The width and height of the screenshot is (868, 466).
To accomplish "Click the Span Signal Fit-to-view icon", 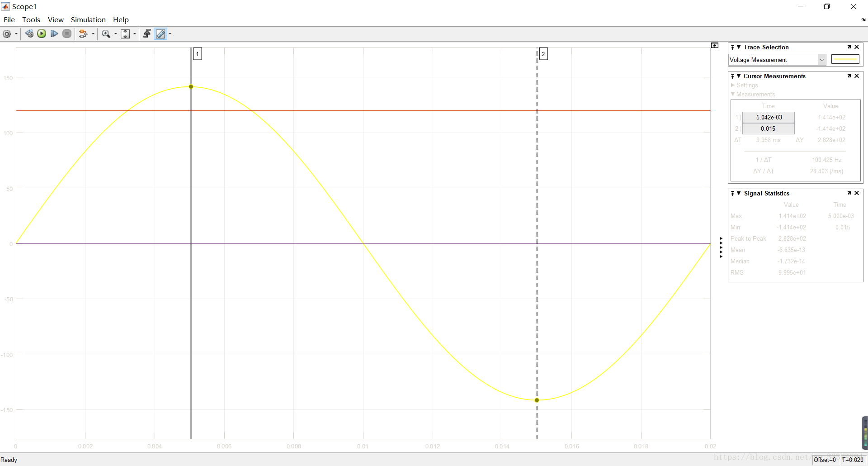I will [x=126, y=33].
